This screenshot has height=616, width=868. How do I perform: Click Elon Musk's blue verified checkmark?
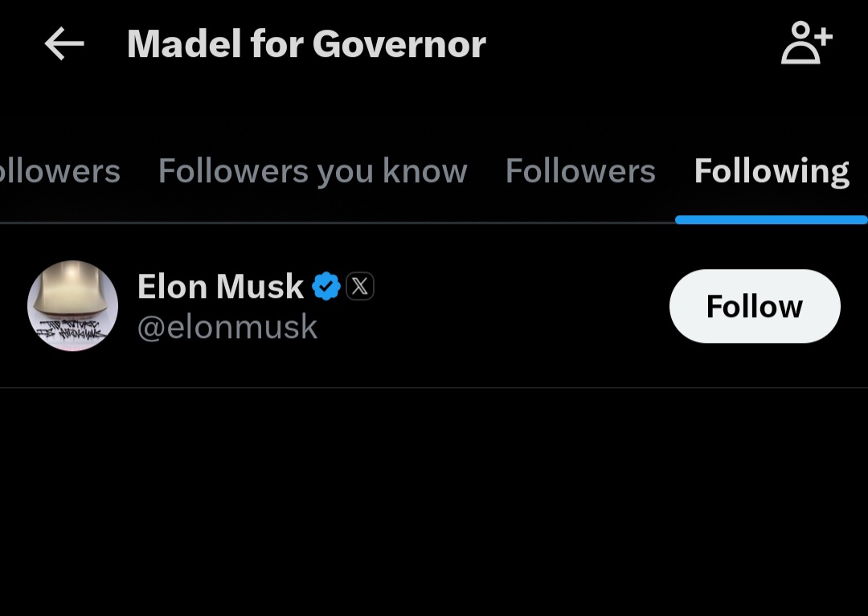pyautogui.click(x=325, y=287)
